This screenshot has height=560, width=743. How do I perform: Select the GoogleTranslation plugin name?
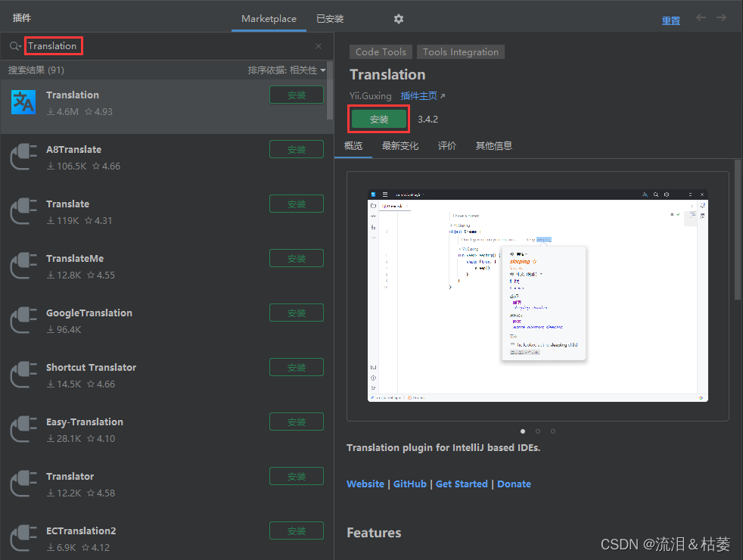[89, 313]
